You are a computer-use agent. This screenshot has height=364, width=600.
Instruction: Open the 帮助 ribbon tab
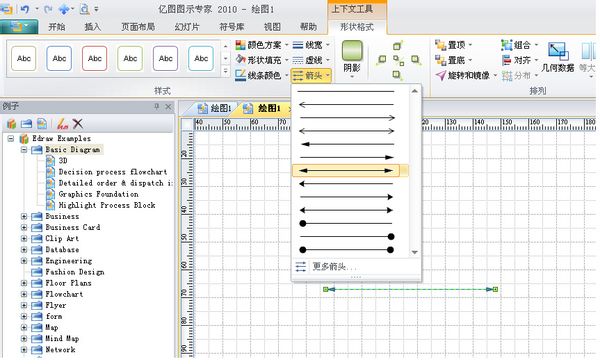[308, 27]
